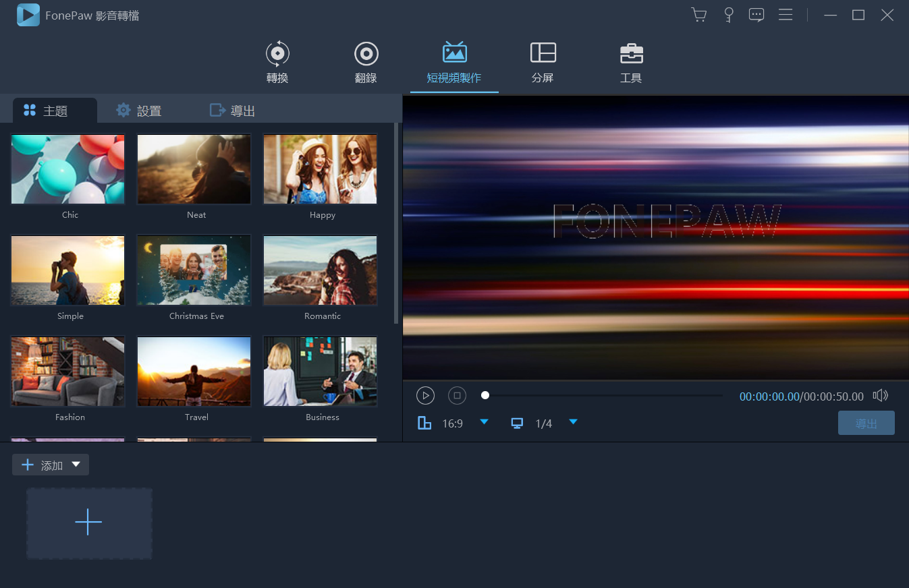The height and width of the screenshot is (588, 909).
Task: Open the 工具 toolbox tab
Action: 631,63
